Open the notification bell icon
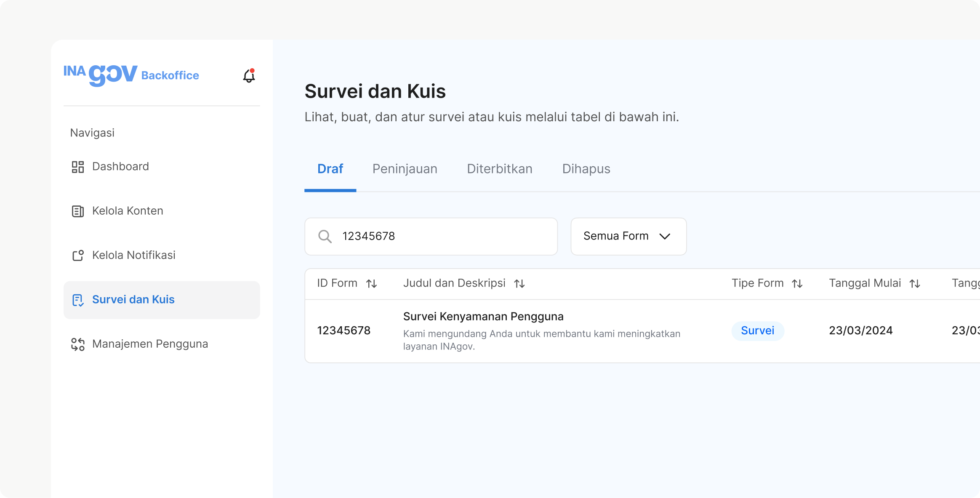 249,76
